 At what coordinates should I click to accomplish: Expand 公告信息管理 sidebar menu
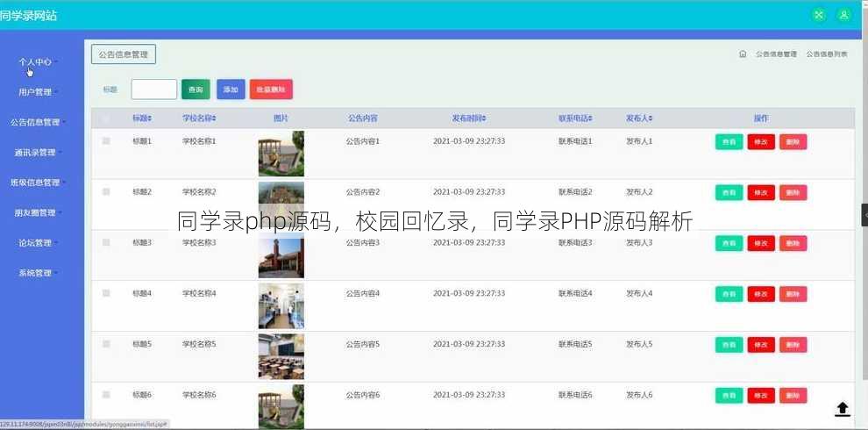pos(38,123)
